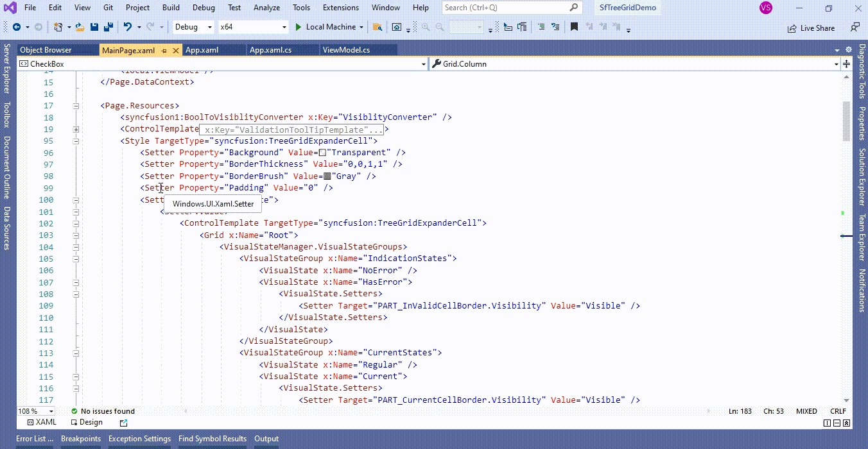Collapse the IndicationStates group at line 105
Viewport: 868px width, 449px height.
tap(76, 259)
